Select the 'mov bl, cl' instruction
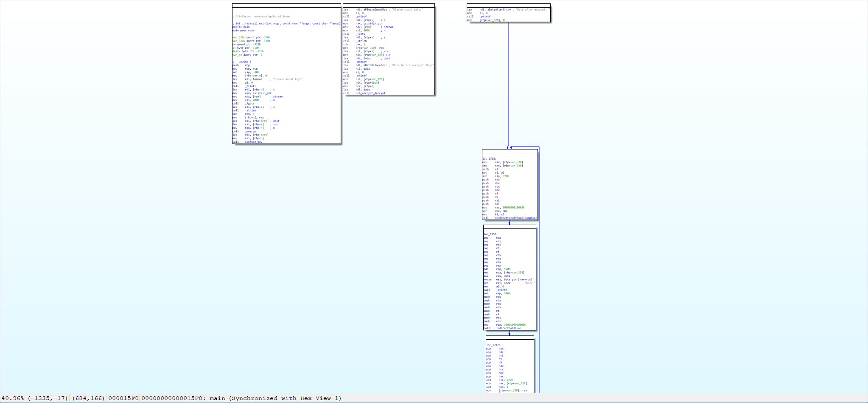868x403 pixels. [493, 214]
